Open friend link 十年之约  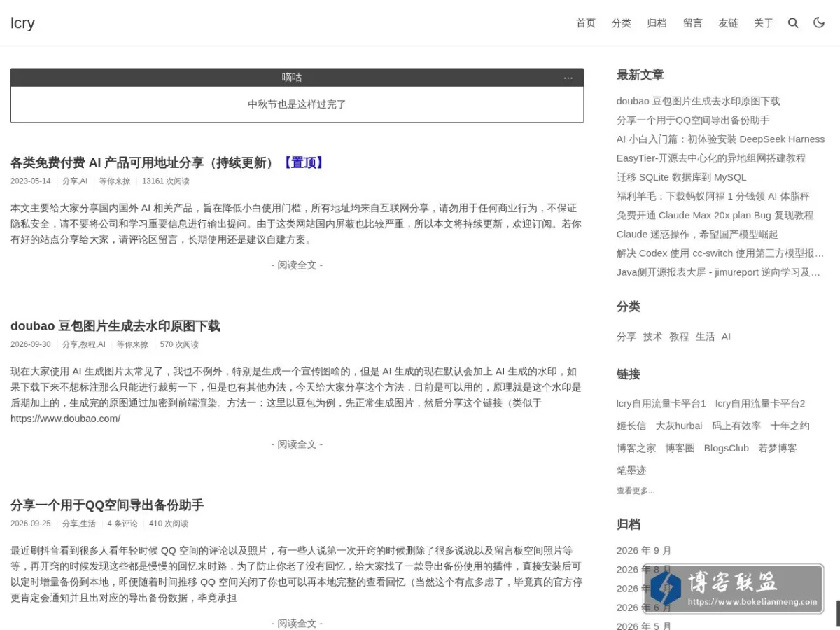pyautogui.click(x=790, y=426)
